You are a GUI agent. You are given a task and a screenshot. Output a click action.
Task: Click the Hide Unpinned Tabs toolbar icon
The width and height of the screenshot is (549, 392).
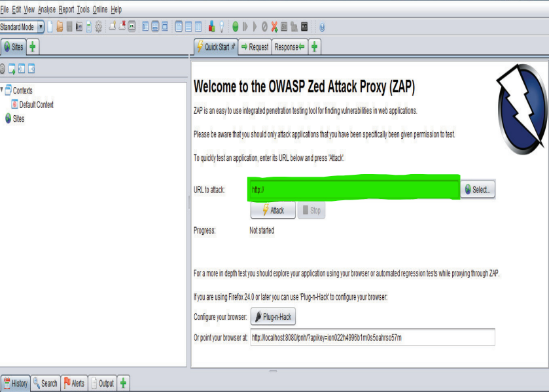(122, 26)
